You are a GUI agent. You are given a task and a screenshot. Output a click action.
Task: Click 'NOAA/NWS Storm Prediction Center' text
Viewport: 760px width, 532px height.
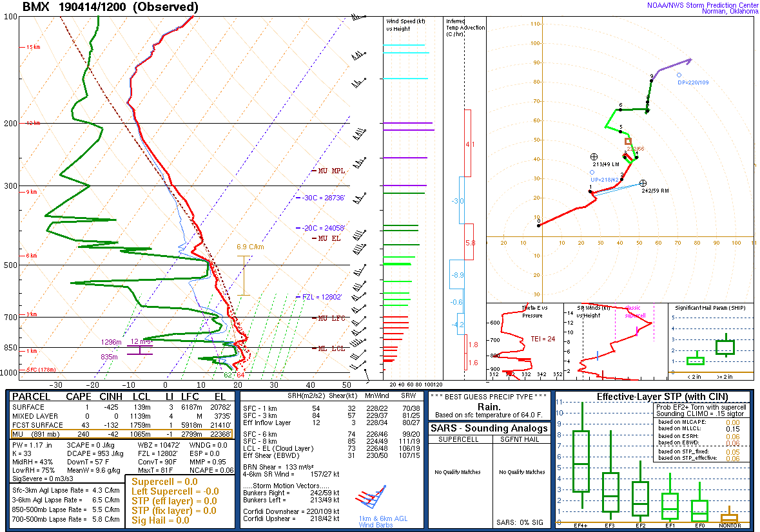(x=703, y=5)
